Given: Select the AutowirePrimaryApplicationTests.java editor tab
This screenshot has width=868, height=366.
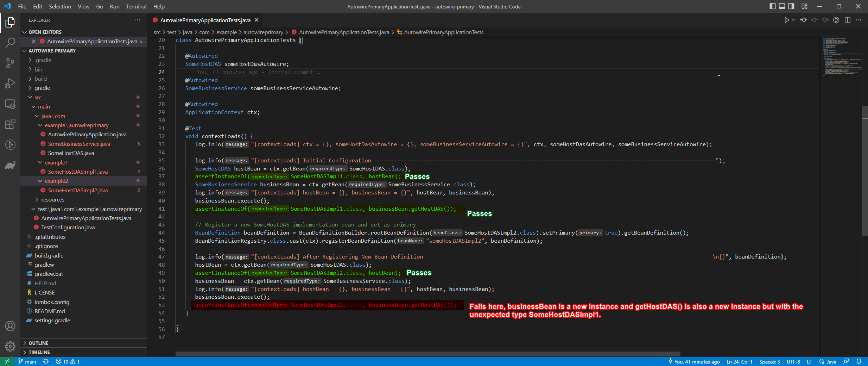Looking at the screenshot, I should tap(205, 20).
